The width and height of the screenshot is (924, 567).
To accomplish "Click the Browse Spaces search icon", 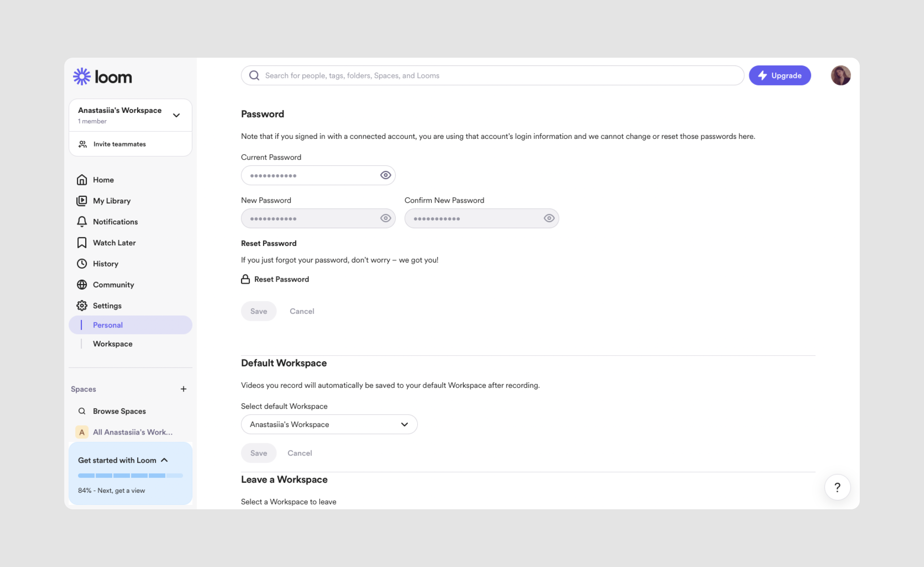I will (82, 411).
